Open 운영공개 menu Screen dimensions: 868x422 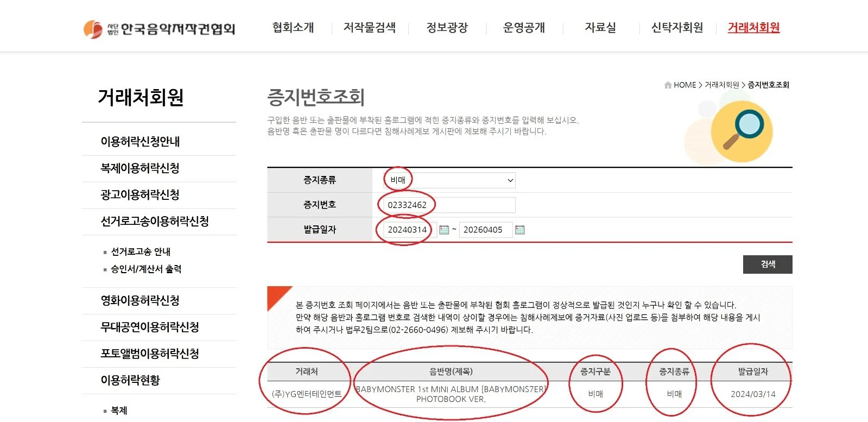pyautogui.click(x=524, y=28)
